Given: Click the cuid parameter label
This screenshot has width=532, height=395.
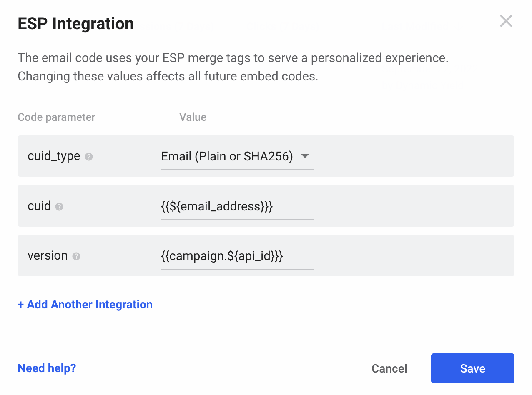Looking at the screenshot, I should 39,206.
